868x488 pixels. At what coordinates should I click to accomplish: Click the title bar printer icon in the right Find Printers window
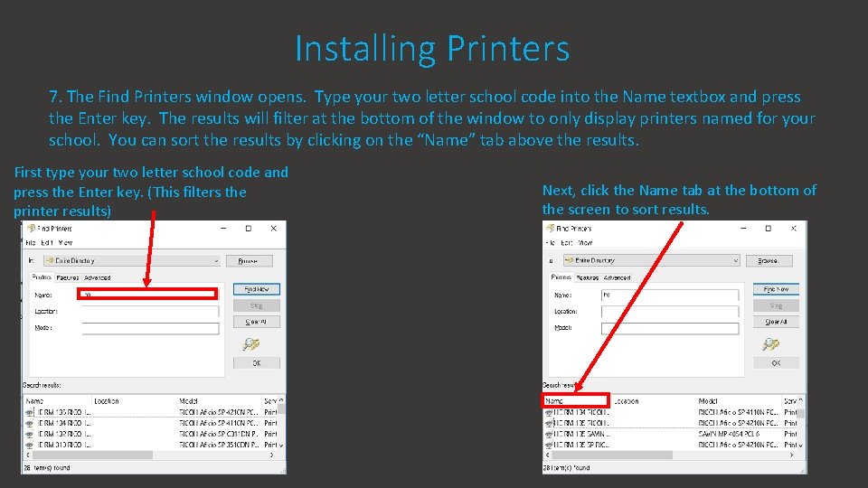click(x=551, y=228)
